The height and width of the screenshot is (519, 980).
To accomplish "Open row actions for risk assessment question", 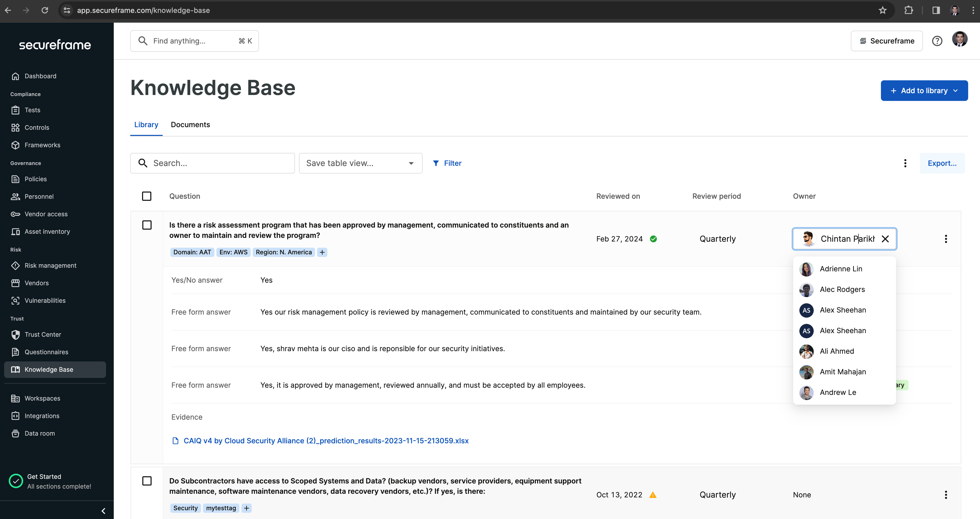I will (x=946, y=239).
